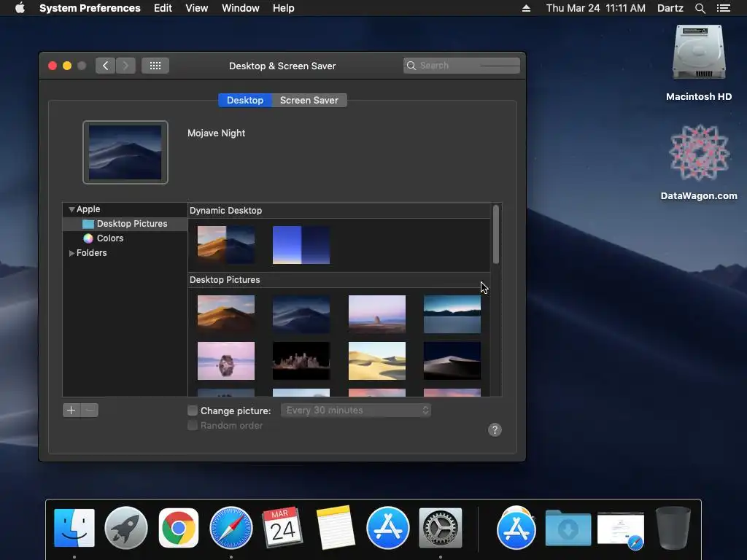This screenshot has width=747, height=560.
Task: Show all preferences grid button
Action: (155, 66)
